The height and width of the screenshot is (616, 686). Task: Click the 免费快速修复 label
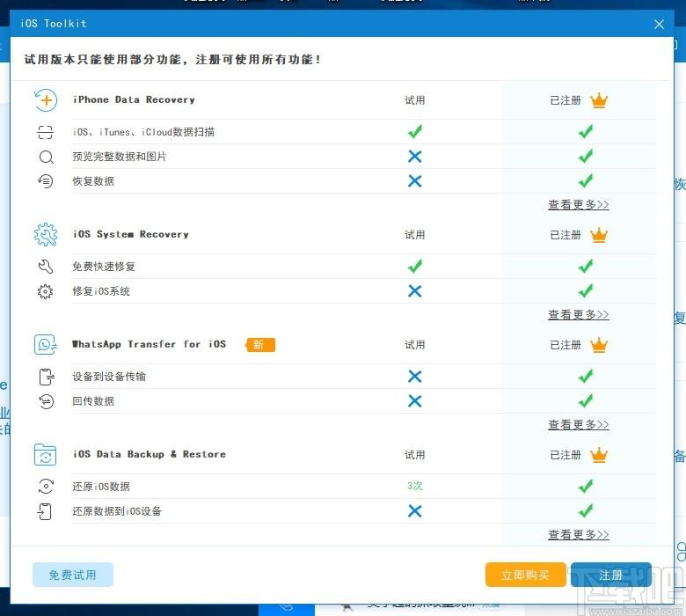tap(104, 267)
